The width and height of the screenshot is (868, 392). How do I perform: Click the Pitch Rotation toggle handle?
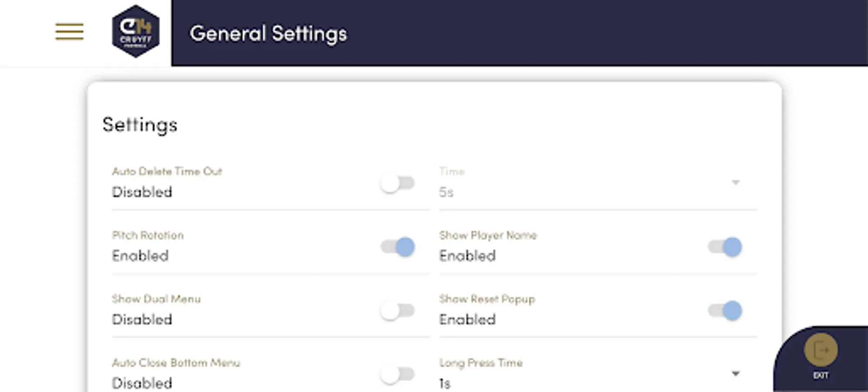click(x=405, y=247)
